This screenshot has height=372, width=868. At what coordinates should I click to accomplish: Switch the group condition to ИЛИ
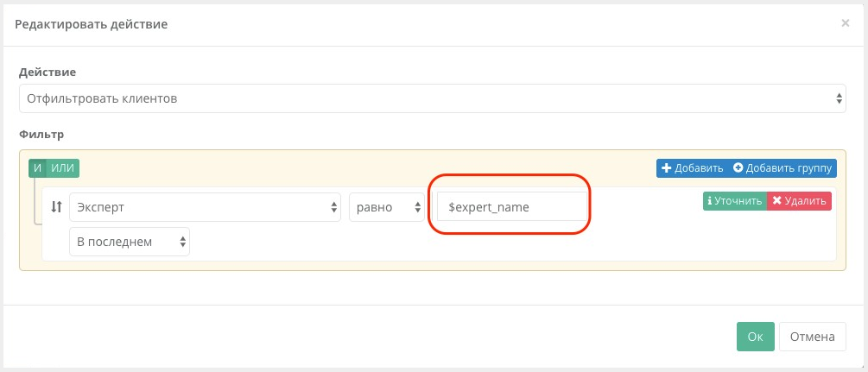[62, 168]
